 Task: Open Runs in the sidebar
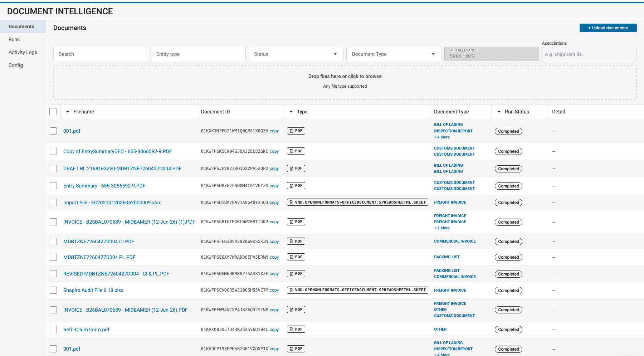point(23,39)
